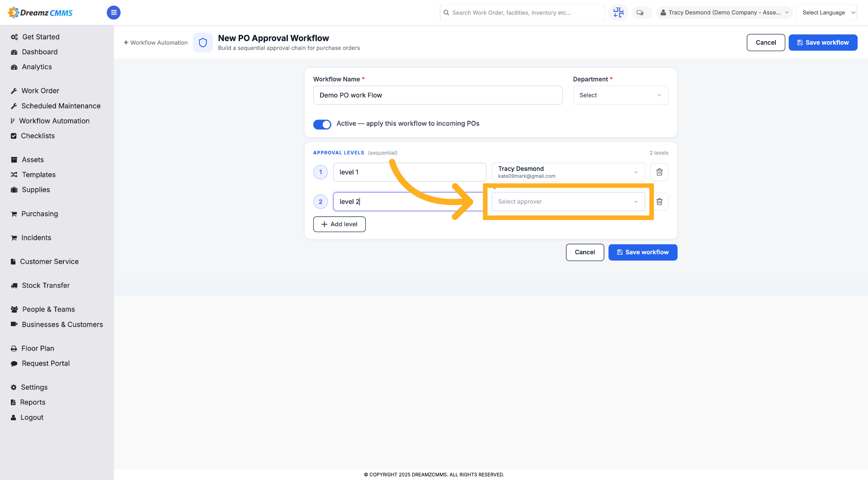This screenshot has width=868, height=480.
Task: Click the Analytics gauge icon
Action: pos(14,67)
